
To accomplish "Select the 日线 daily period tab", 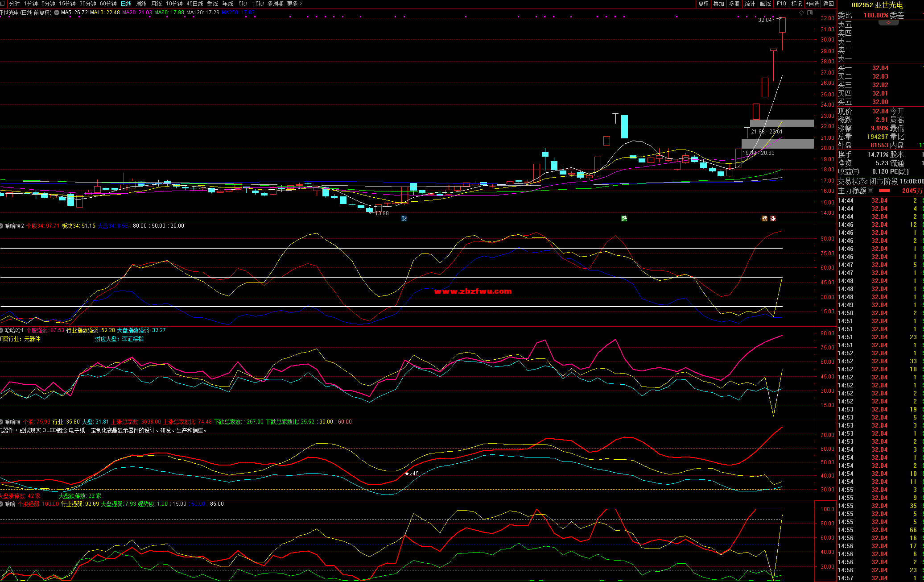I will click(126, 4).
